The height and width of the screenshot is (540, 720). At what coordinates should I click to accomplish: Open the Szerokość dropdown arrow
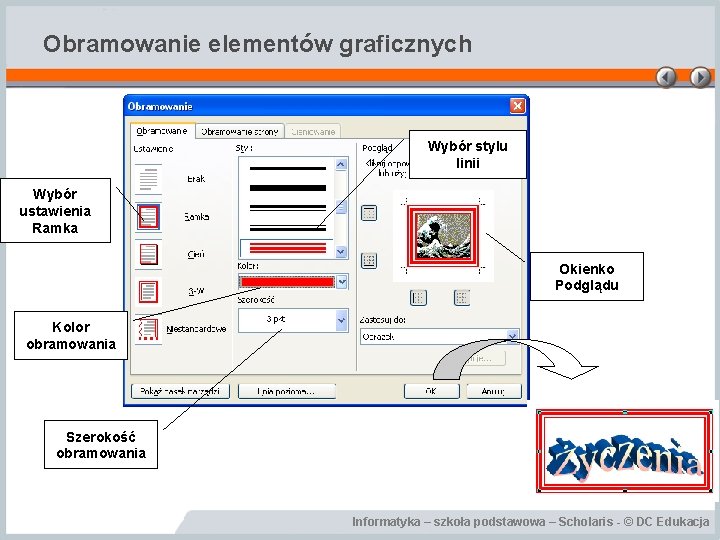pyautogui.click(x=341, y=320)
